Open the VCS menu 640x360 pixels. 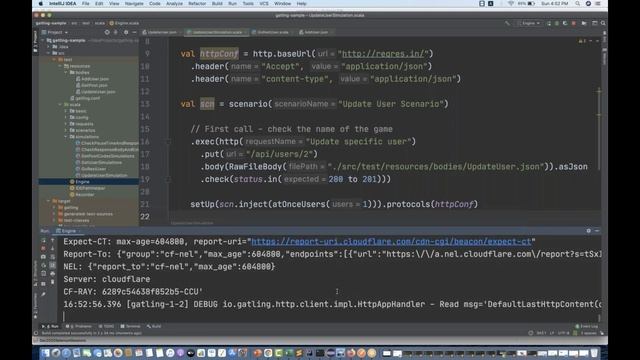(x=264, y=4)
